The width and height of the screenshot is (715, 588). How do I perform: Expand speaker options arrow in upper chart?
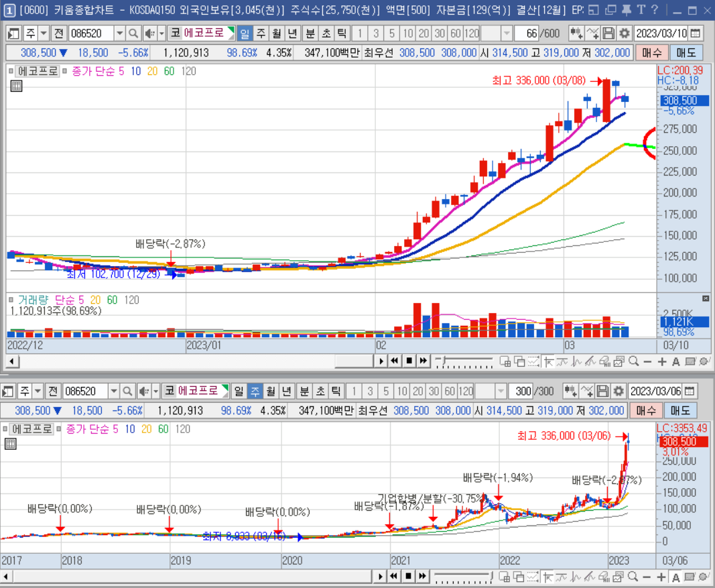click(x=161, y=34)
